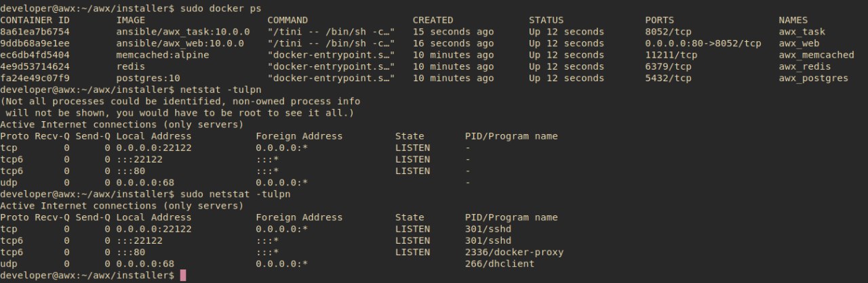Viewport: 868px width, 283px height.
Task: Click the 6379/tcp port entry
Action: point(668,66)
